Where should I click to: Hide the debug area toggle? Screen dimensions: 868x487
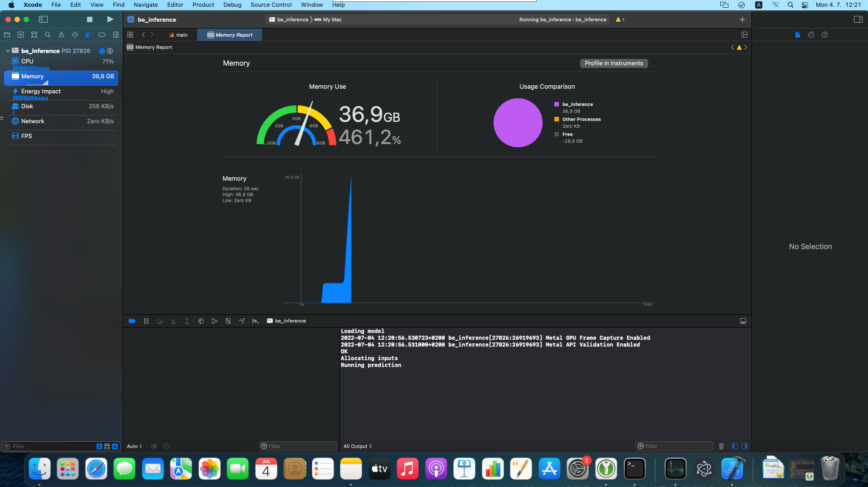(x=743, y=321)
